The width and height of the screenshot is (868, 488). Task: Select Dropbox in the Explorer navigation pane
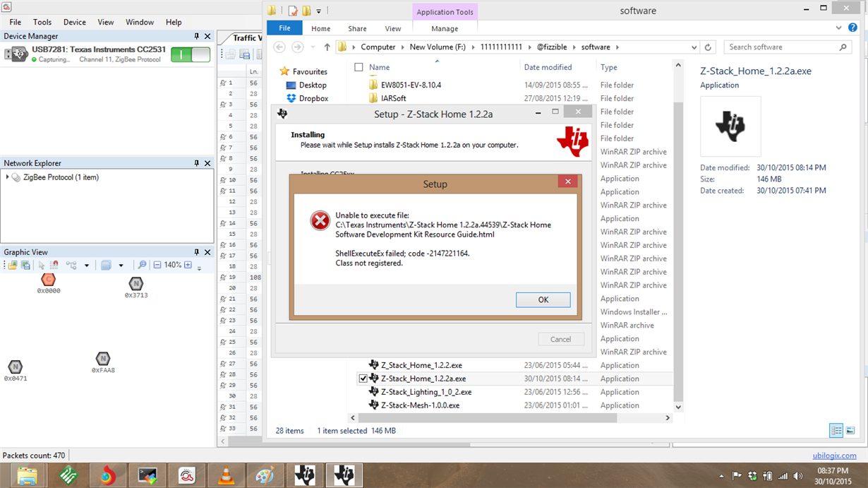(313, 98)
